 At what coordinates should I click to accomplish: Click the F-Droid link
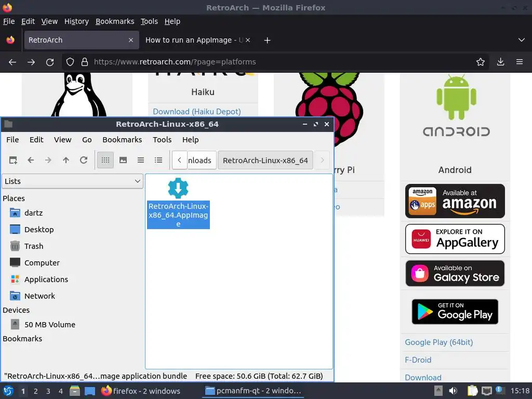[418, 360]
